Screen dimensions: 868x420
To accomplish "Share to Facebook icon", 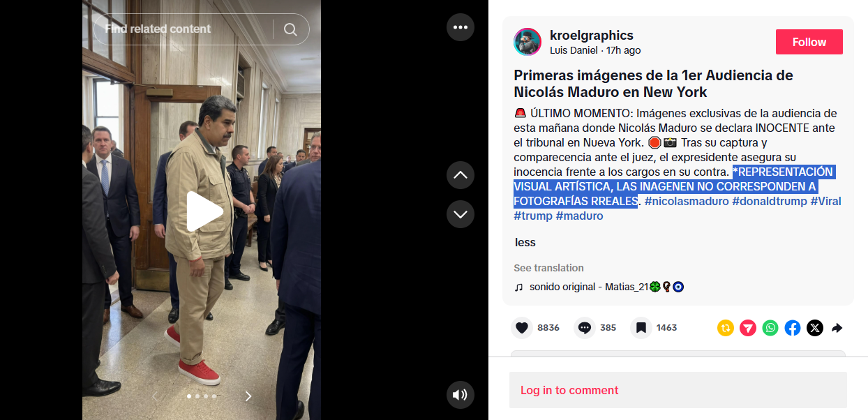I will pos(793,328).
